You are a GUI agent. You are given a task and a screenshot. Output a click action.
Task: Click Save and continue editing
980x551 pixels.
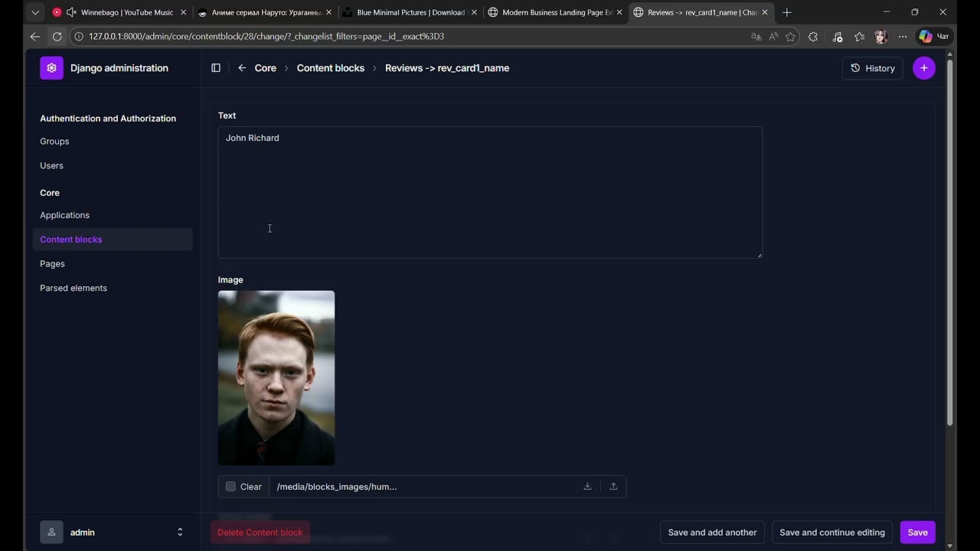coord(832,533)
